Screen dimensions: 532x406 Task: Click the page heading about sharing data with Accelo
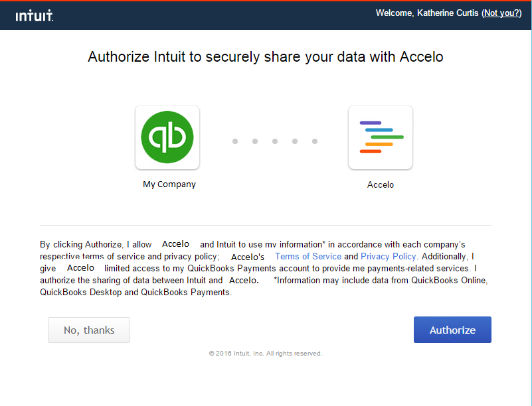pos(266,57)
